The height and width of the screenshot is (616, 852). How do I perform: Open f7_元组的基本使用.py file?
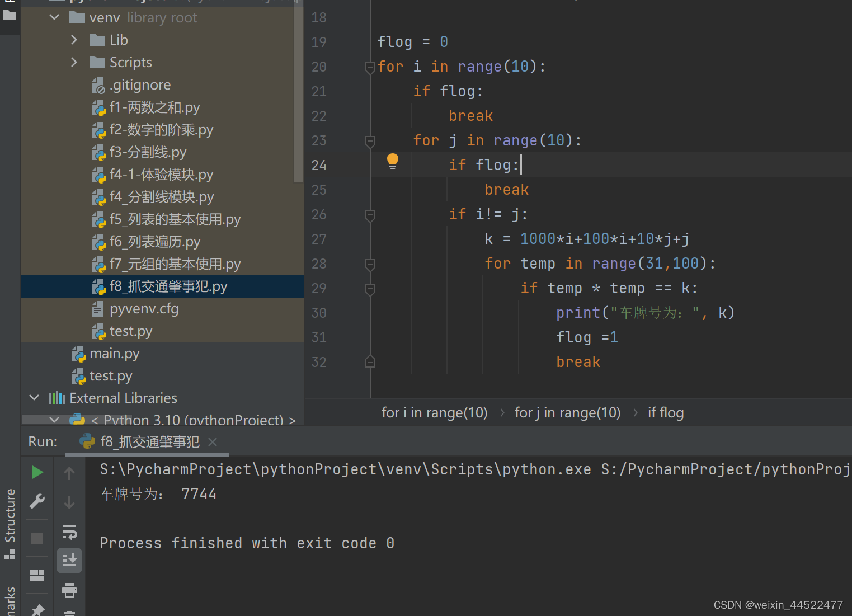tap(175, 264)
